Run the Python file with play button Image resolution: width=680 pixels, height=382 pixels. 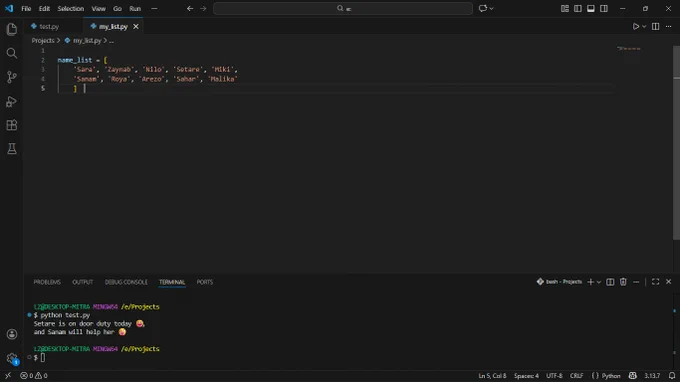click(x=635, y=26)
